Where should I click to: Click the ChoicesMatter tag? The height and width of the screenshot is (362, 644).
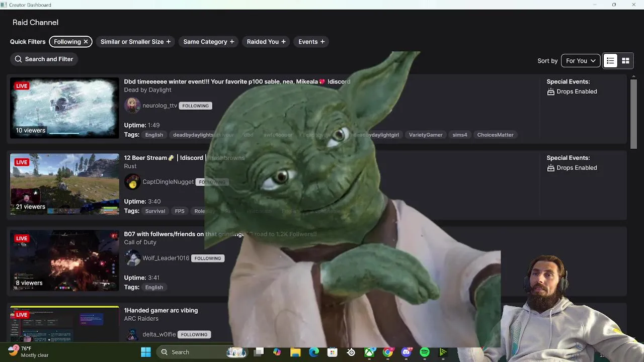(x=495, y=135)
